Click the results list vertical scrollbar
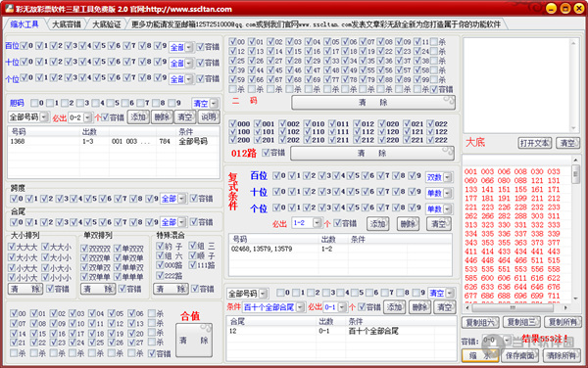Viewport: 588px width, 368px height. click(x=575, y=229)
